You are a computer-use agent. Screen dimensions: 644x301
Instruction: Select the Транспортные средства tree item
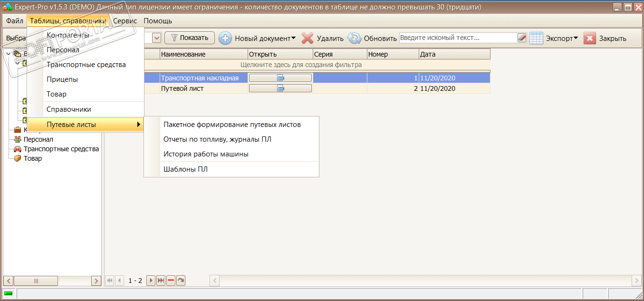pyautogui.click(x=61, y=149)
